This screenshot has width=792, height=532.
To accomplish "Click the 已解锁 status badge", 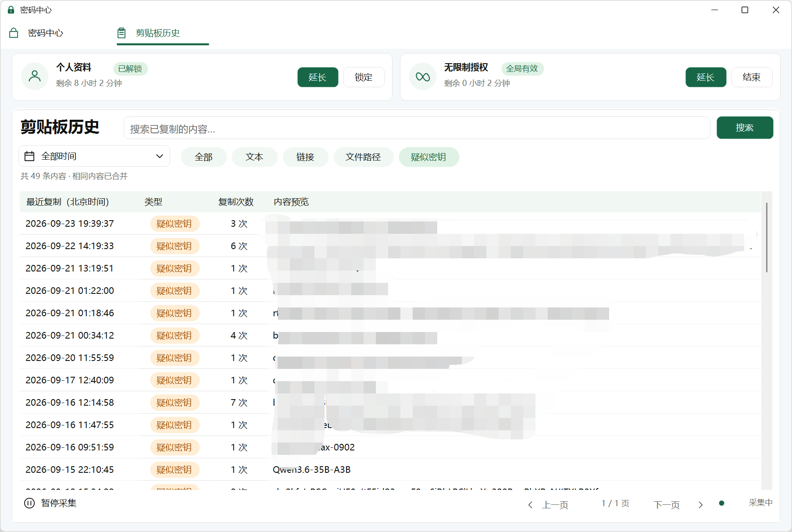I will pos(130,69).
